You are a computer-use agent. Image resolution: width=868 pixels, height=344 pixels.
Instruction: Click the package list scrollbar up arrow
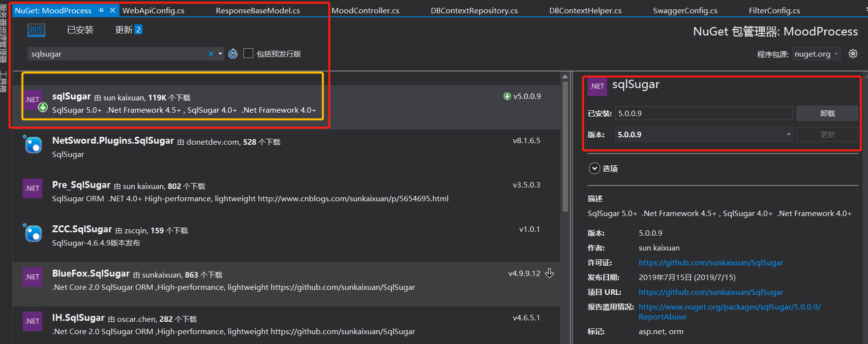565,76
